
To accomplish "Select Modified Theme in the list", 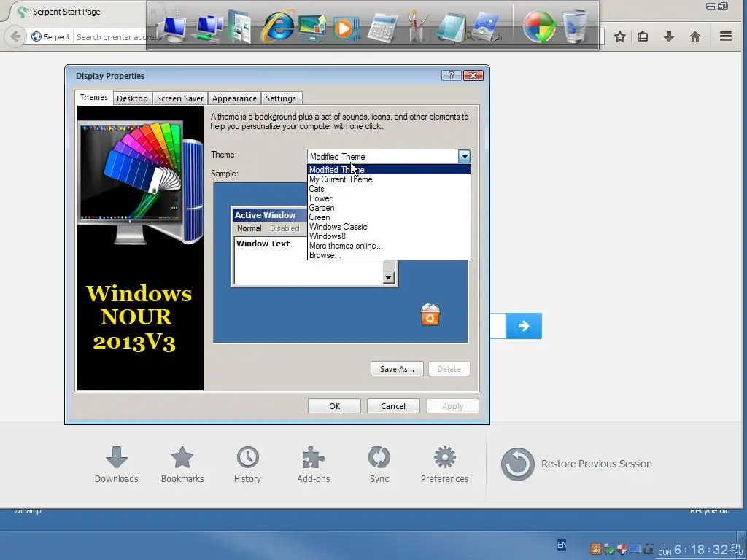I will (389, 169).
